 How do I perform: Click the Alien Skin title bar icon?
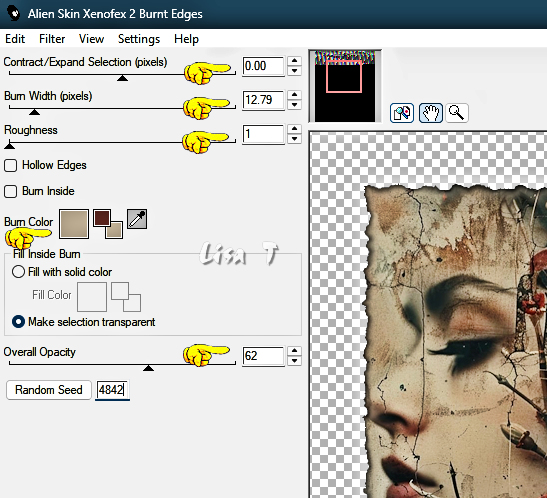(14, 14)
